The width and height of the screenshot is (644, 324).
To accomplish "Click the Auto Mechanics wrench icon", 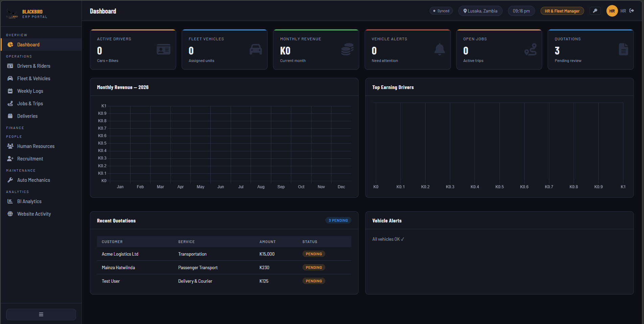I will pos(10,180).
